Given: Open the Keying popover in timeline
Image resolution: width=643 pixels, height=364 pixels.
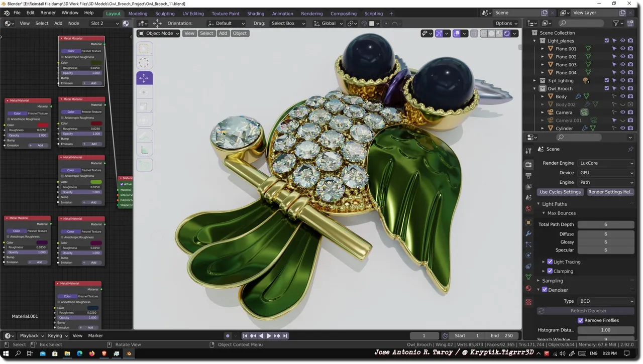Looking at the screenshot, I should tap(57, 336).
